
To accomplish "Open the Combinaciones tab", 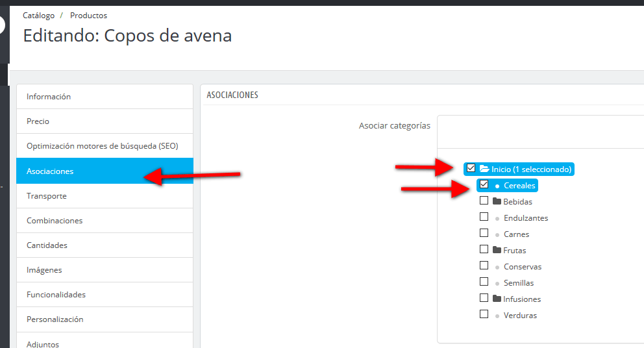I will click(105, 221).
